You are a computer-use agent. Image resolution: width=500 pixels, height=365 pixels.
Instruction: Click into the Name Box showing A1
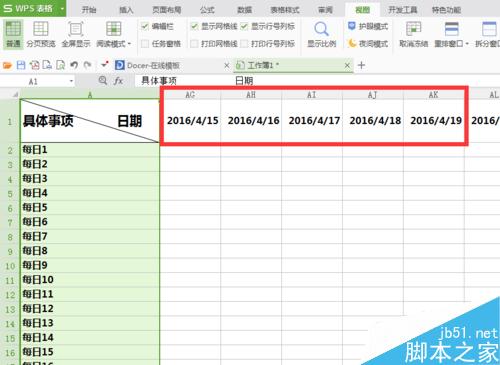(33, 81)
